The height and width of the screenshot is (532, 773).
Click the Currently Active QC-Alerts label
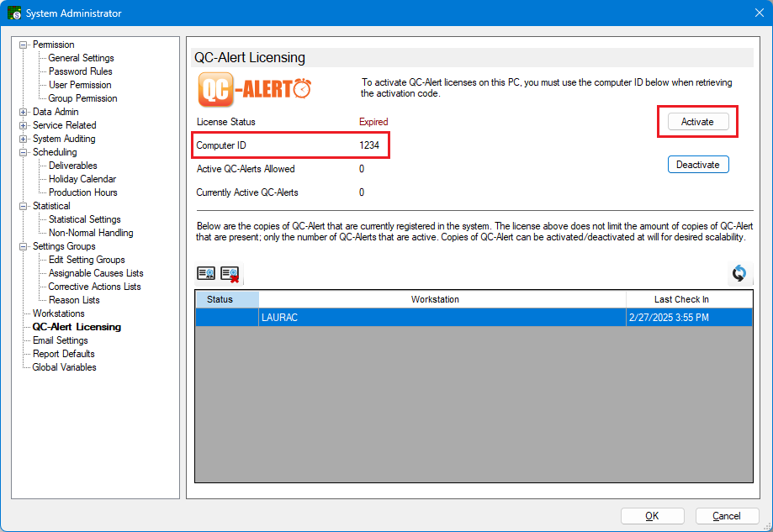click(x=247, y=192)
